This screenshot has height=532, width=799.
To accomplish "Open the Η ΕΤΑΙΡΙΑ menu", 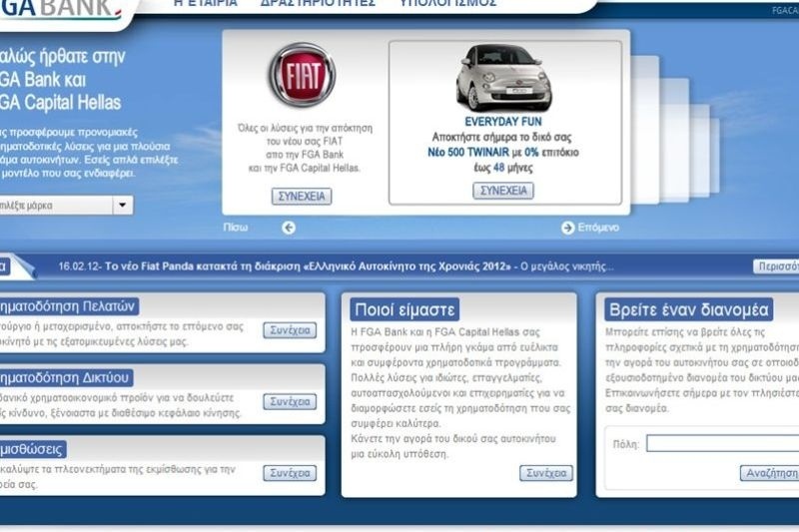I will 206,4.
